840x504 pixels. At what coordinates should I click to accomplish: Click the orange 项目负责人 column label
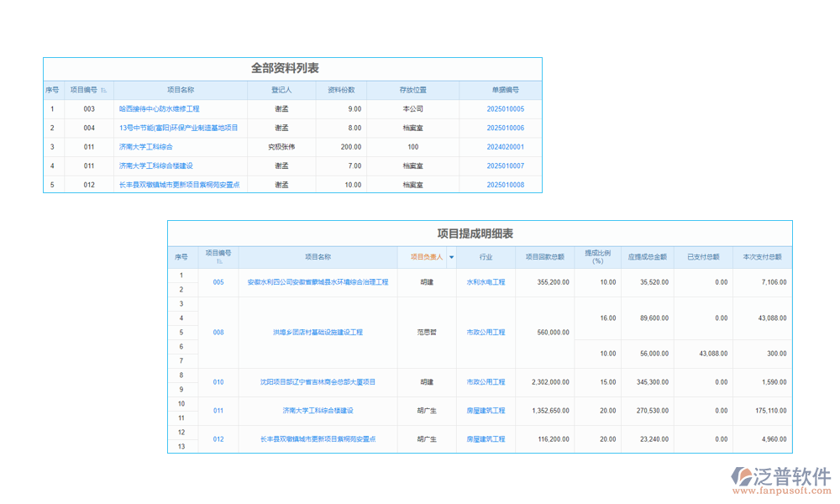pos(426,256)
